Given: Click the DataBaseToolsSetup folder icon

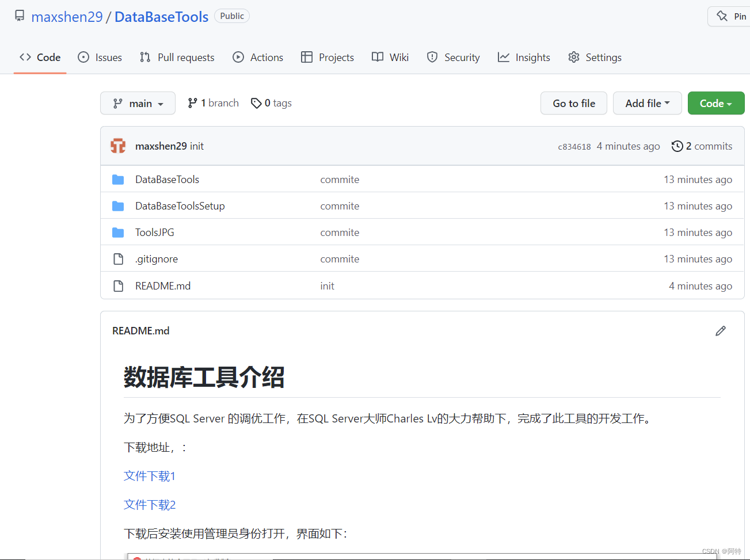Looking at the screenshot, I should tap(118, 206).
